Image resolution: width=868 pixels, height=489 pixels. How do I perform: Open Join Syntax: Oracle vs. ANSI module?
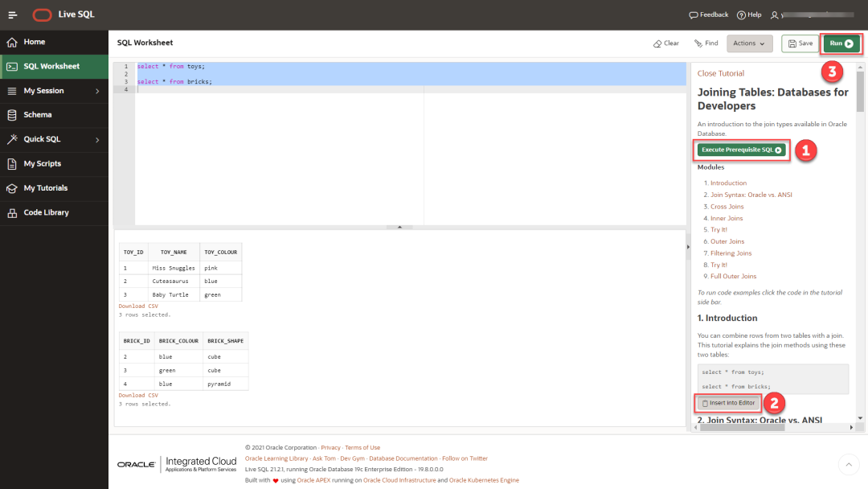(751, 195)
